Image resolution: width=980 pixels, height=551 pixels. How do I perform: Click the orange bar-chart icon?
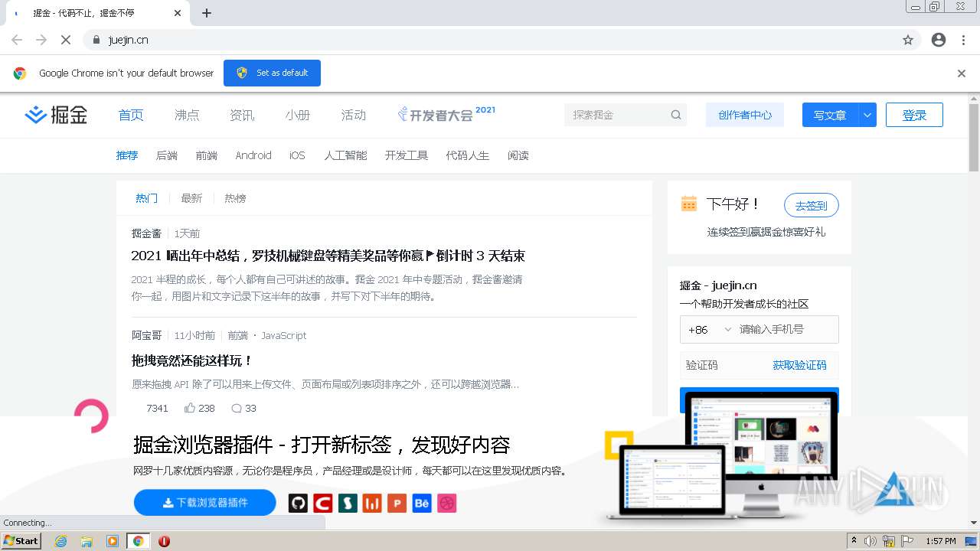point(372,503)
